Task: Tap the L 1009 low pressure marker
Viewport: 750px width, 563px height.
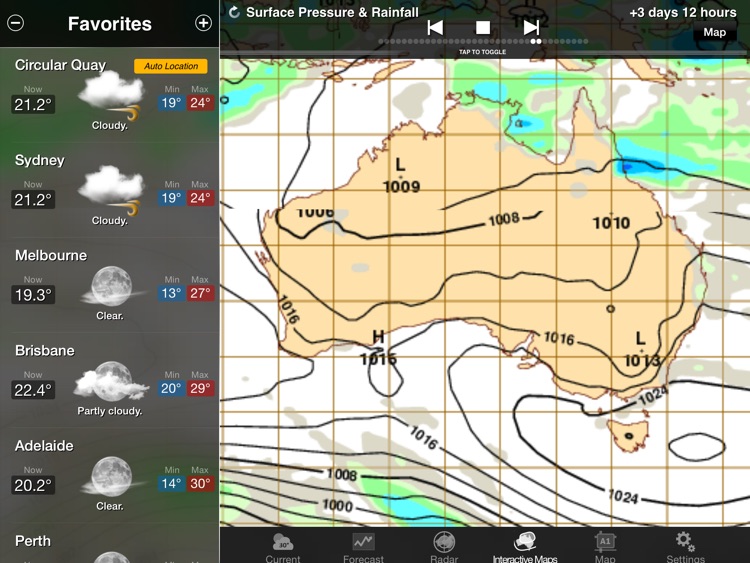Action: pyautogui.click(x=401, y=176)
